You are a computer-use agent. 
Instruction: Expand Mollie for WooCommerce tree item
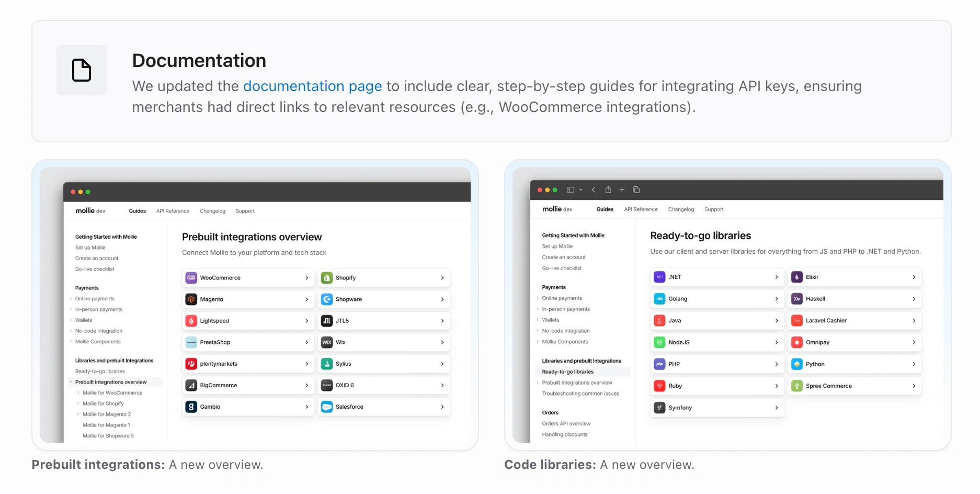(x=78, y=393)
